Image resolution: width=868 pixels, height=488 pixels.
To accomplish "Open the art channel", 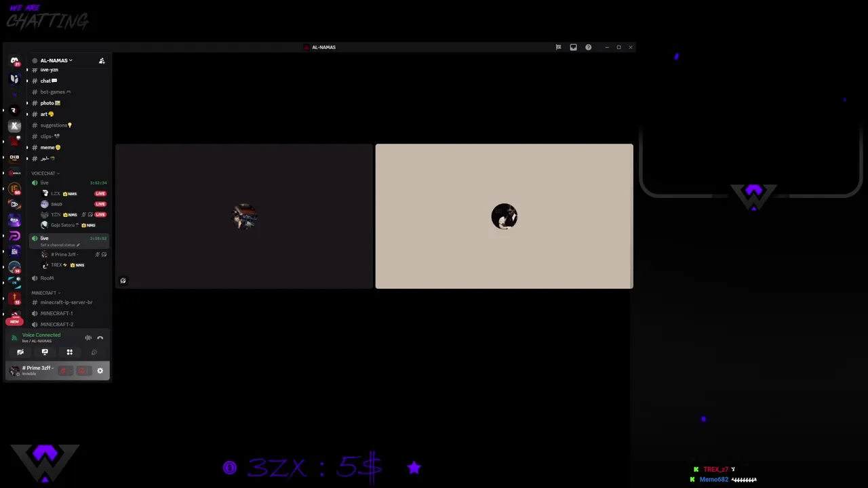I will [x=68, y=114].
